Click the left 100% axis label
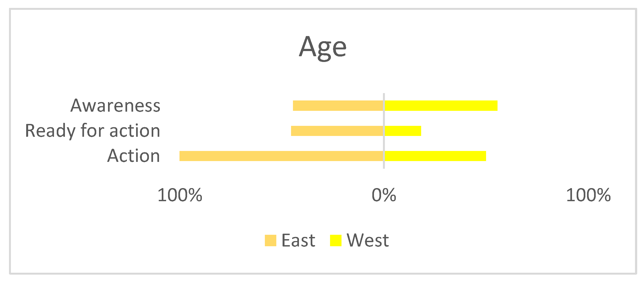 coord(180,195)
